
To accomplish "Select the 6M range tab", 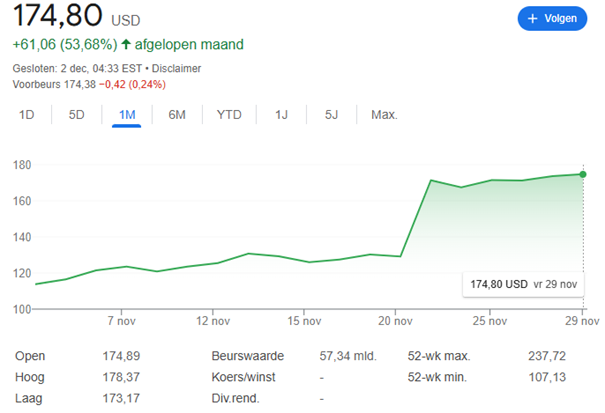I will point(177,115).
